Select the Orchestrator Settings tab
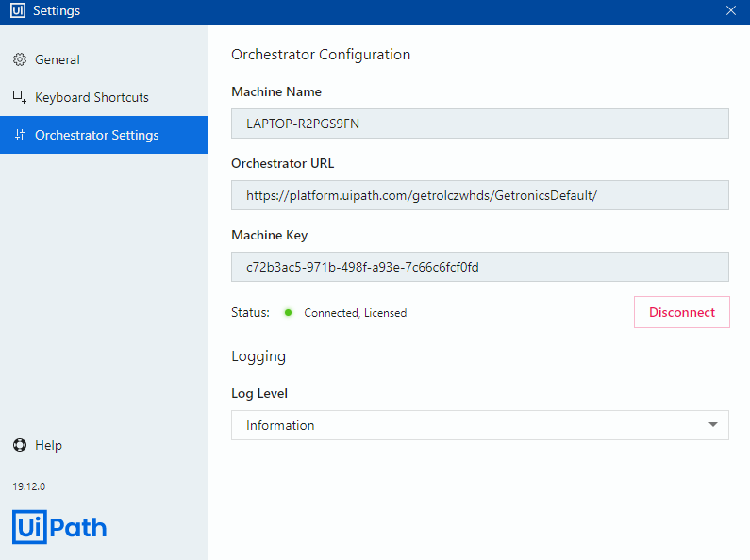The height and width of the screenshot is (560, 750). click(105, 135)
